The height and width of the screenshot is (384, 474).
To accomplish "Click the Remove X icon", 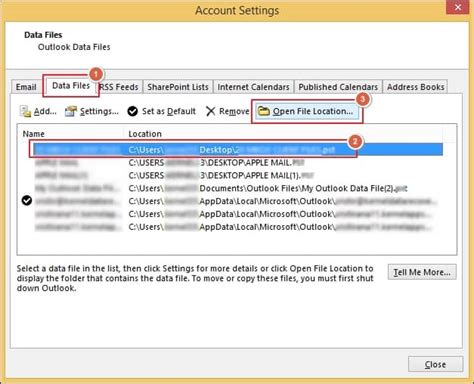I will (x=211, y=111).
